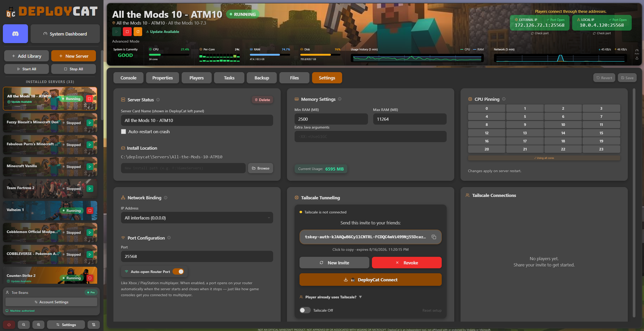Select the Settings tab
Viewport: 644px width, 331px height.
tap(327, 78)
